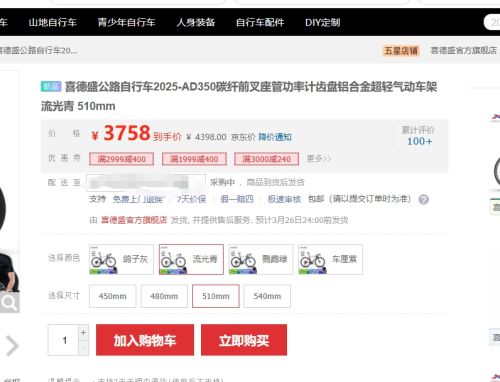Click the quantity input field
500x382 pixels.
click(63, 340)
